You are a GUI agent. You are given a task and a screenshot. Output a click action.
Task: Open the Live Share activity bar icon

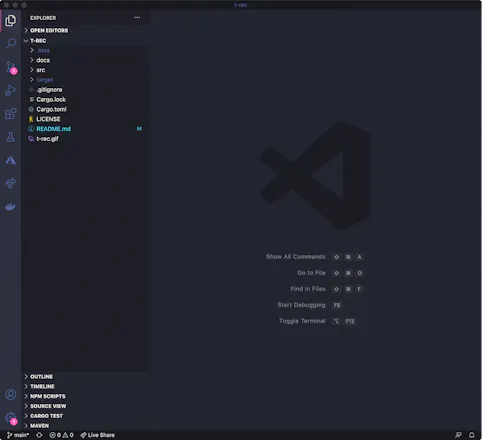click(11, 183)
